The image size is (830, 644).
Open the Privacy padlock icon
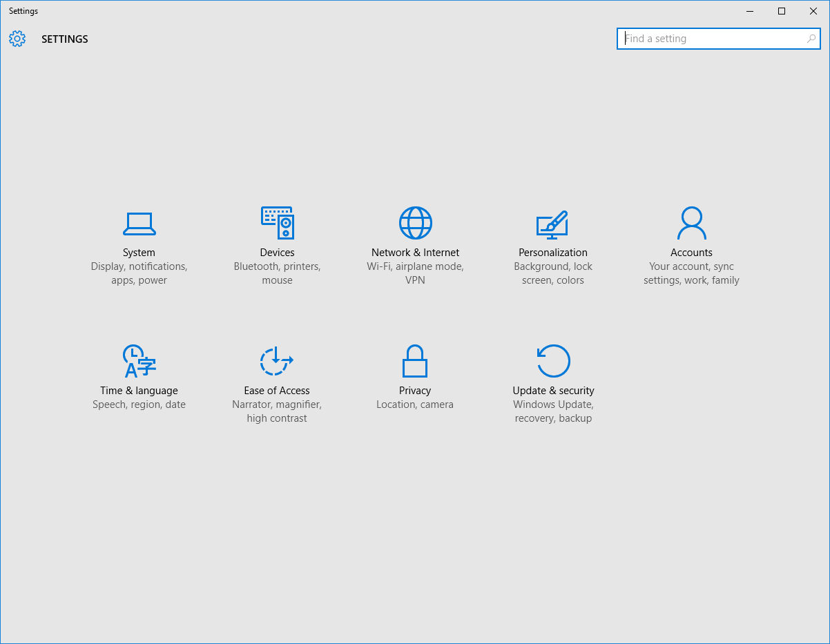(x=415, y=360)
